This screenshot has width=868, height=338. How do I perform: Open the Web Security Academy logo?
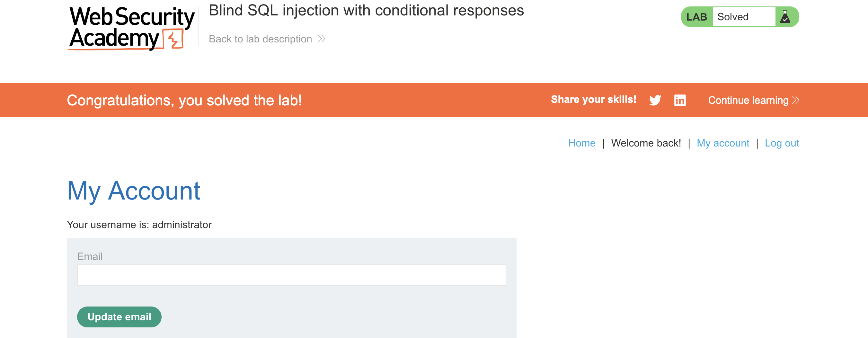[131, 28]
